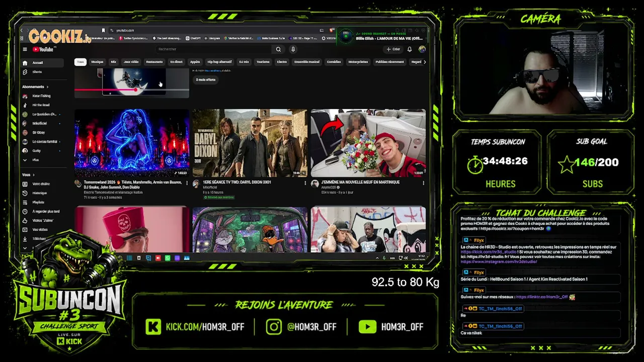This screenshot has height=362, width=644.
Task: Click the bookmark icon beside the address bar
Action: click(x=103, y=30)
